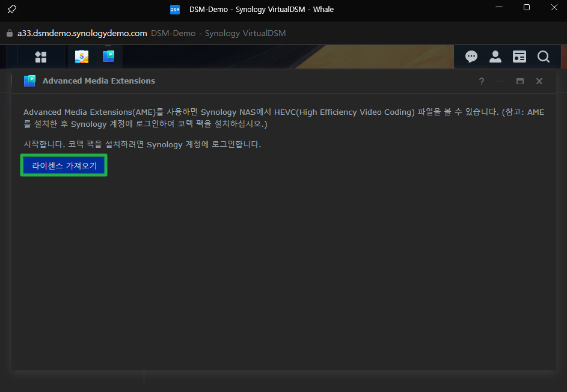Click the pin icon in browser title bar
This screenshot has height=392, width=567.
click(11, 10)
